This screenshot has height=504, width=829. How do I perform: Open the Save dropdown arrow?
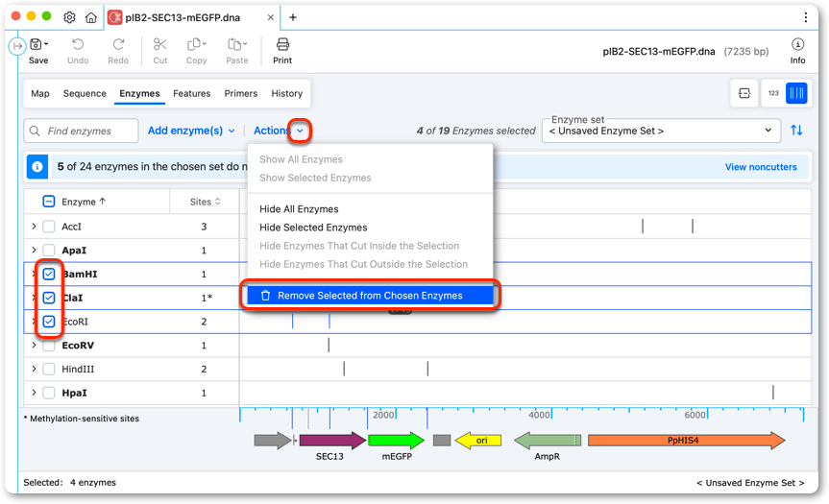point(46,44)
